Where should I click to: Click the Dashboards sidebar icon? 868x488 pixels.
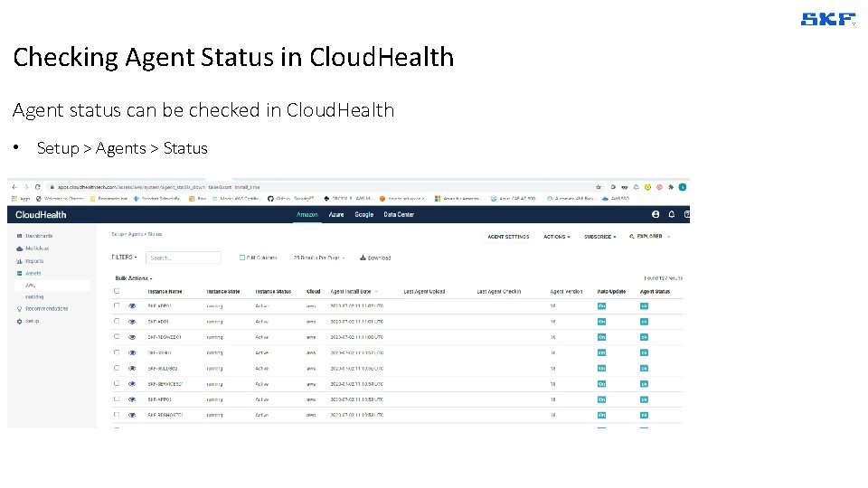point(19,236)
